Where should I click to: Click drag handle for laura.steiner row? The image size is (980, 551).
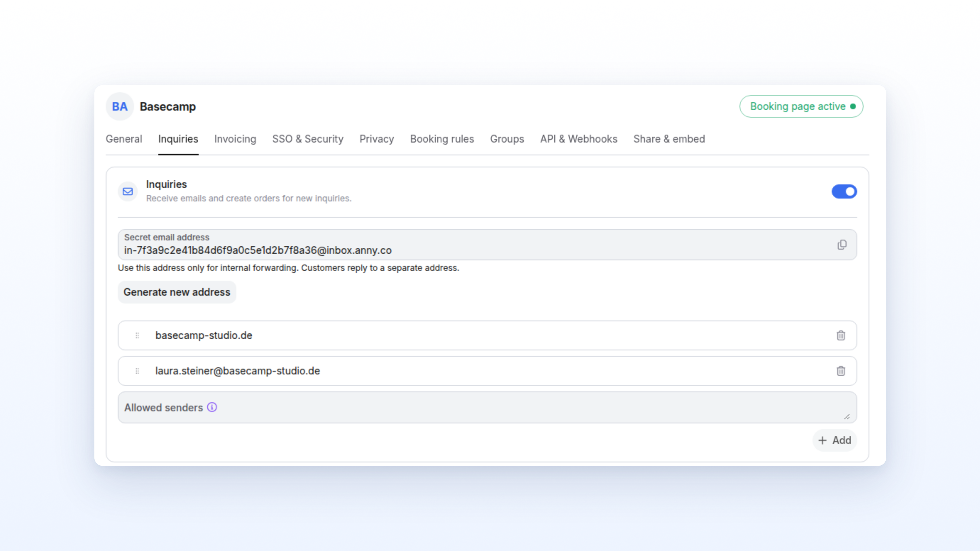(x=137, y=371)
